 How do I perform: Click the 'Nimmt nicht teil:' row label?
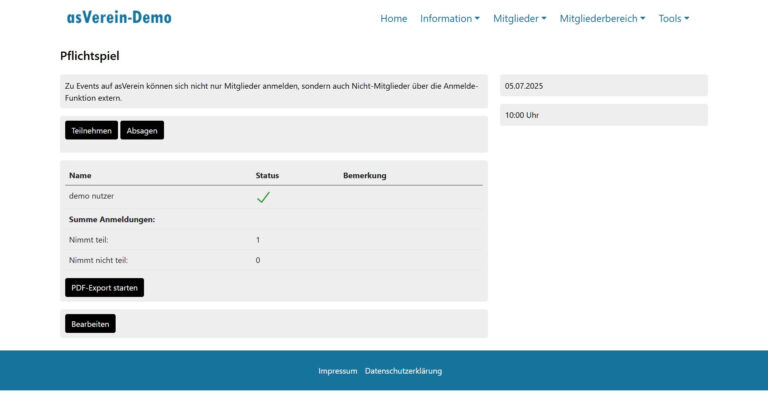click(98, 260)
